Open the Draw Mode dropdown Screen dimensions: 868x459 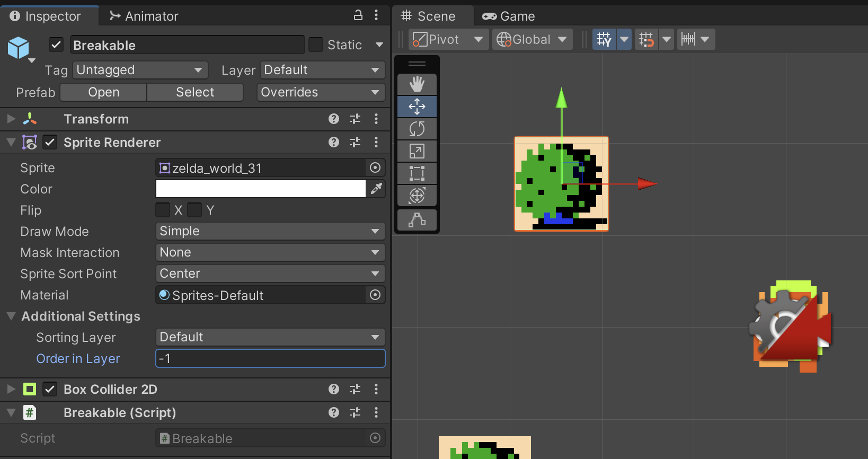coord(270,231)
